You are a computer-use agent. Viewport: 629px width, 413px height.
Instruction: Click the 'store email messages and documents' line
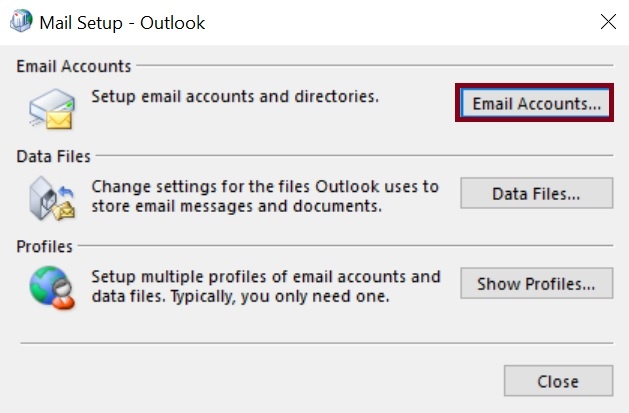click(236, 207)
